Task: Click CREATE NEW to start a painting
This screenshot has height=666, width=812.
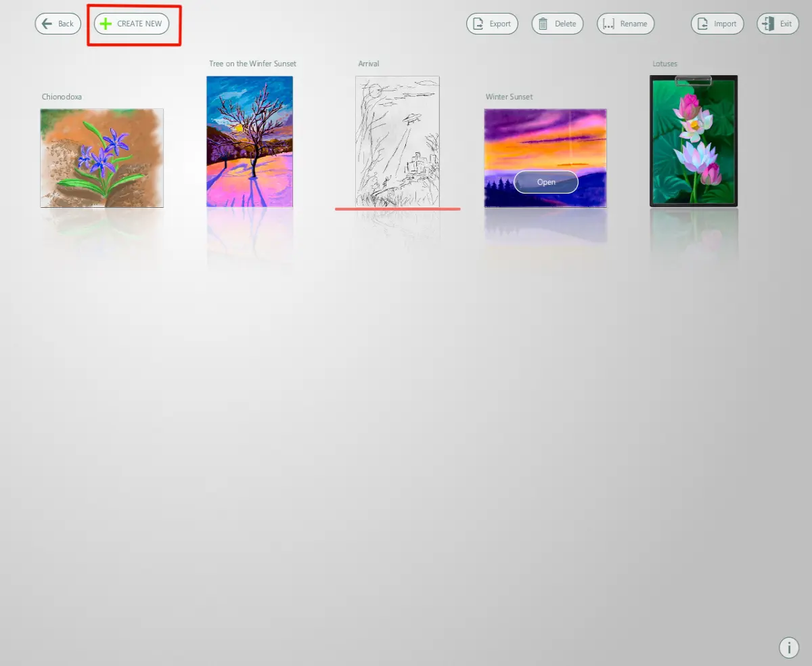Action: tap(132, 24)
